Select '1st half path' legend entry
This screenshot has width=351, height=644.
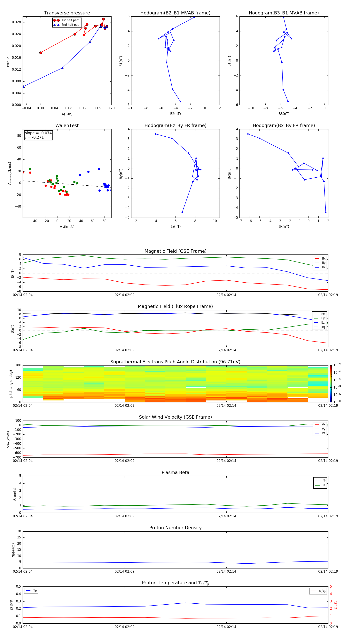67,20
